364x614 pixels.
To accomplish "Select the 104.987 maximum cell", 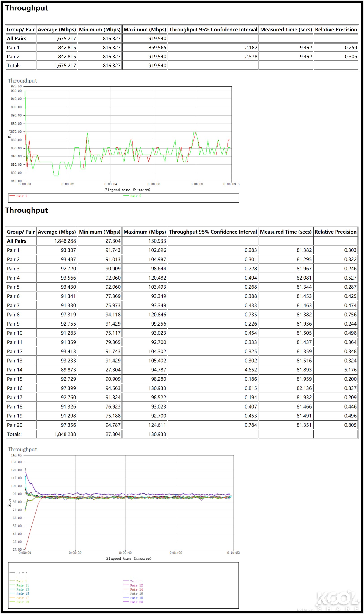I will (157, 260).
